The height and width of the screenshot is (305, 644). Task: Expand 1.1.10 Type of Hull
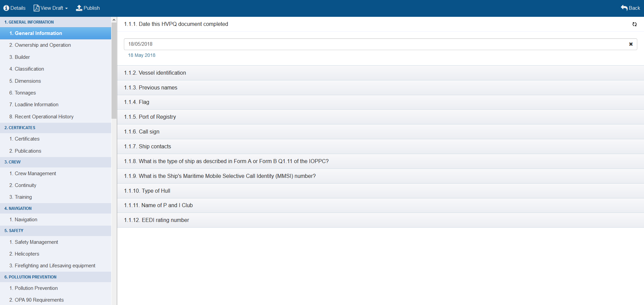[x=380, y=191]
